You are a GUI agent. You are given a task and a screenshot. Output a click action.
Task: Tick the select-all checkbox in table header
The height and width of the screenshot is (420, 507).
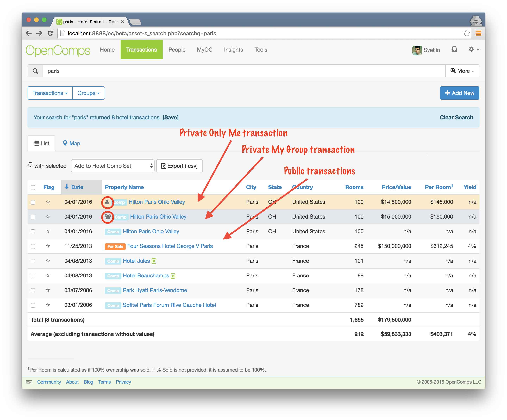coord(33,188)
